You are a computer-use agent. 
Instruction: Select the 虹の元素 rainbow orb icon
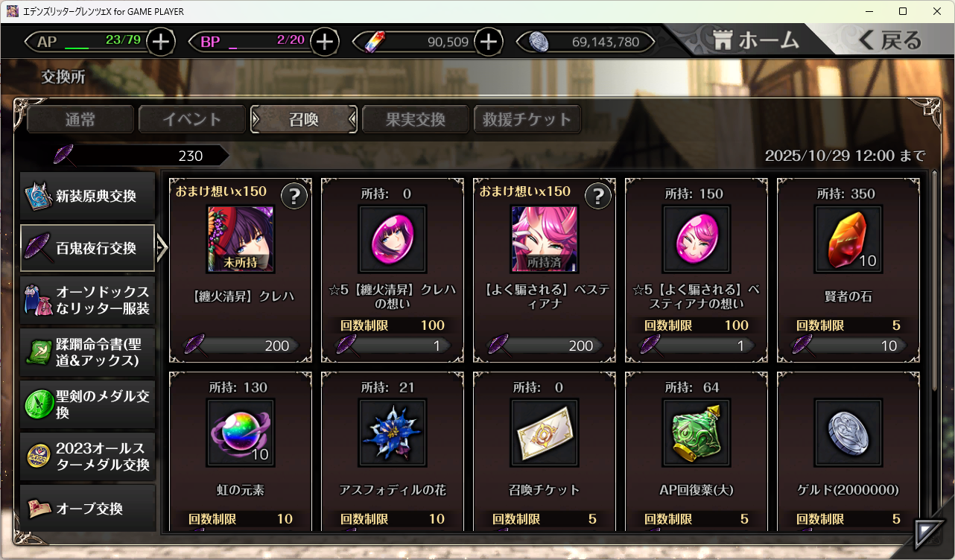coord(241,433)
